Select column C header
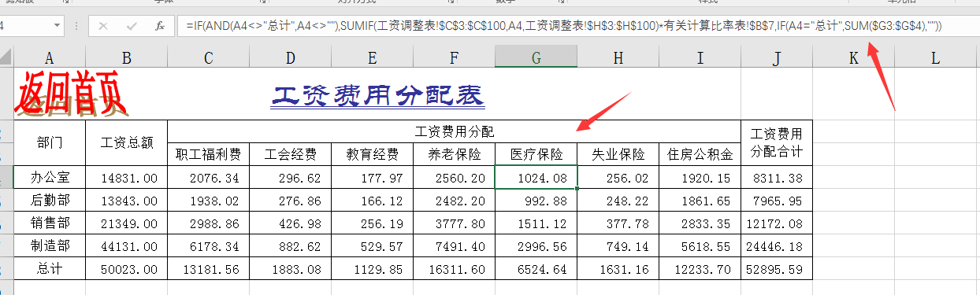The width and height of the screenshot is (980, 295). coord(208,57)
